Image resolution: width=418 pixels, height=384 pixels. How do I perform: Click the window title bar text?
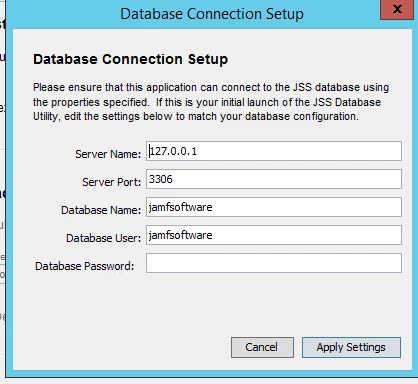pos(212,14)
